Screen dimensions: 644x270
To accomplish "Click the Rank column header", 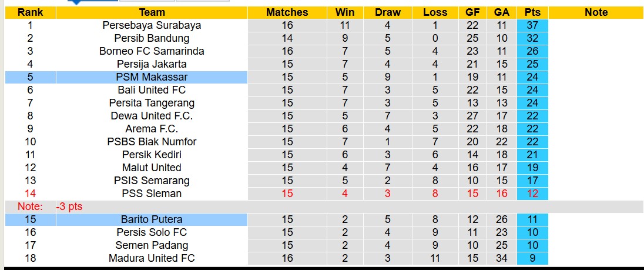I will coord(30,12).
